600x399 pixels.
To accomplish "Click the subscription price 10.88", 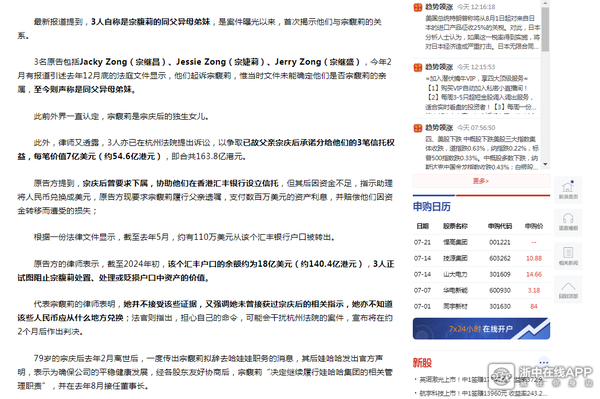I will pos(534,258).
